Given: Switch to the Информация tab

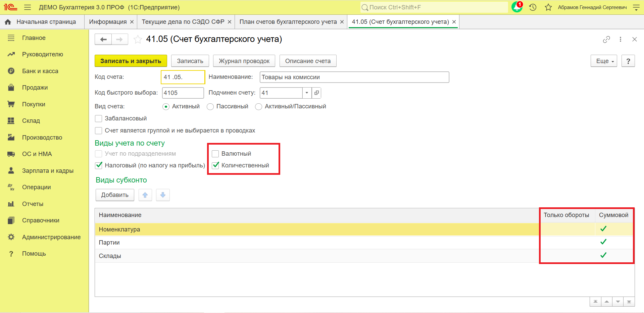Looking at the screenshot, I should pyautogui.click(x=108, y=22).
